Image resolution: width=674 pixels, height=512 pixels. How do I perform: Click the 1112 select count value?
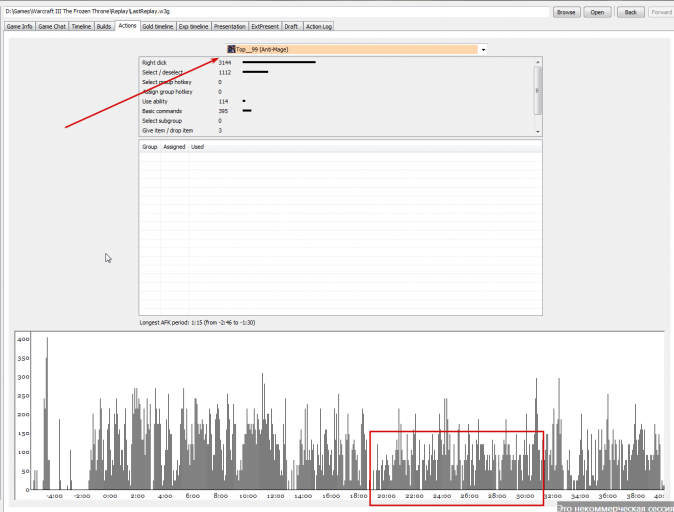pos(224,72)
